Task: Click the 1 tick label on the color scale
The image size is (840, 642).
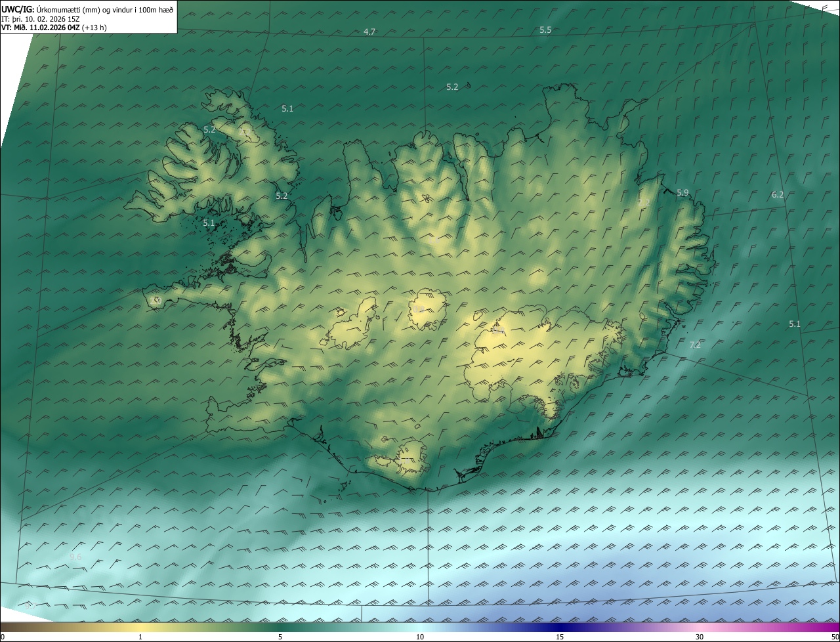Action: pos(140,637)
